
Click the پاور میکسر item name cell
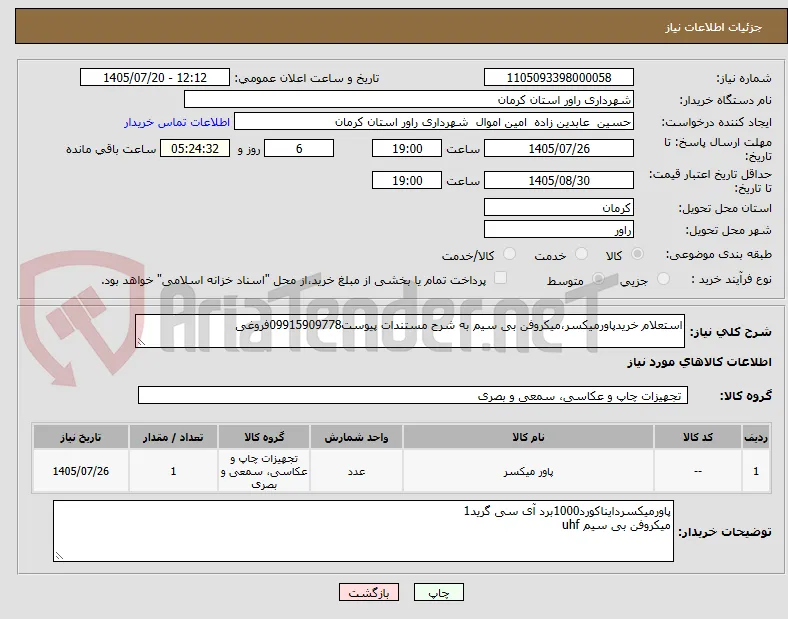[x=528, y=471]
